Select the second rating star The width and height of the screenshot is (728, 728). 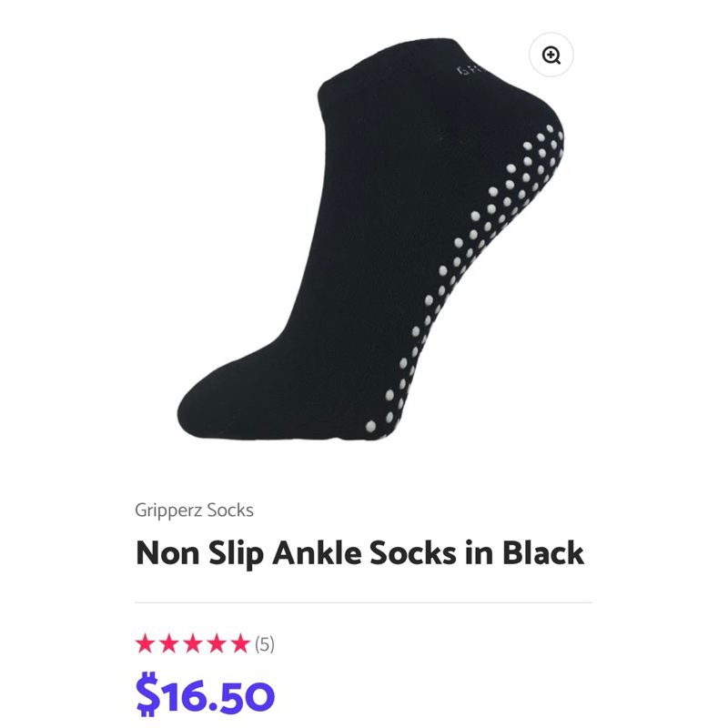(168, 642)
